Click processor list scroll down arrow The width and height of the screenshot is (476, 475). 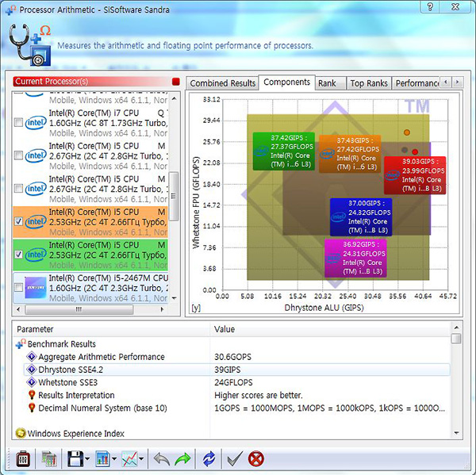point(174,298)
